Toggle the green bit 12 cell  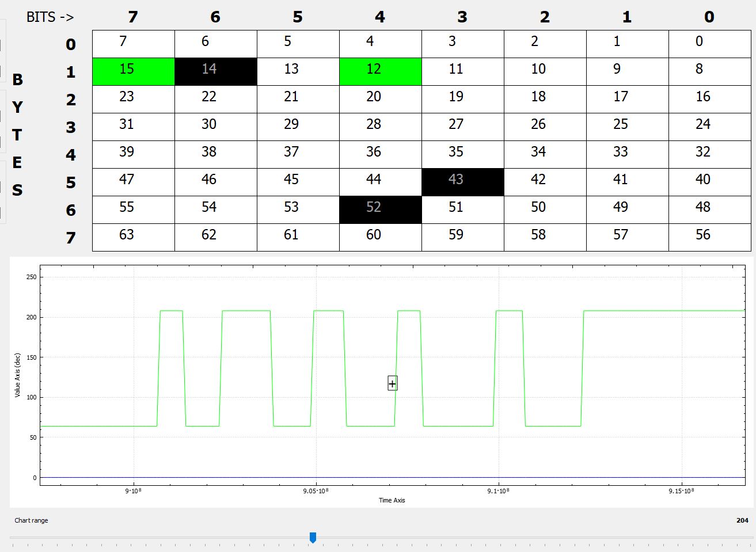pyautogui.click(x=380, y=71)
